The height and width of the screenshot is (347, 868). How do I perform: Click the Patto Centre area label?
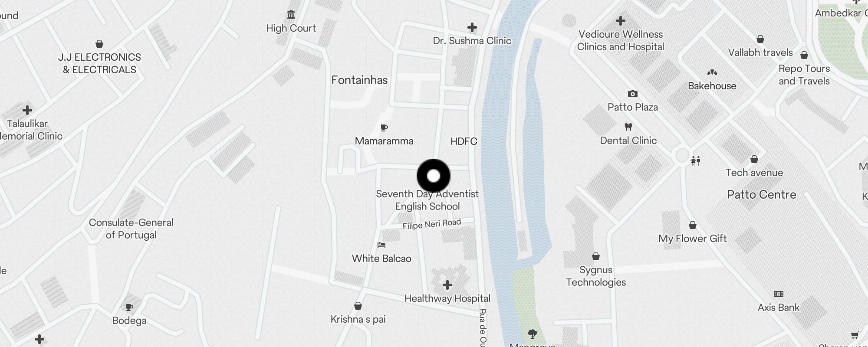762,195
